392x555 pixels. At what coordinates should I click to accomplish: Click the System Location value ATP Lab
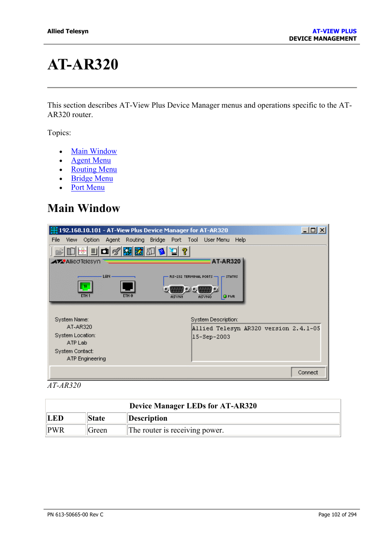point(77,343)
